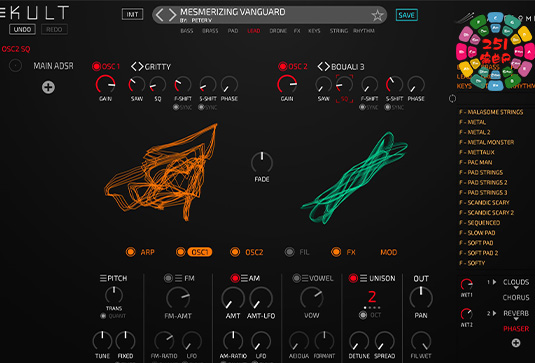Select the RHYTHM category tab
The width and height of the screenshot is (535, 363).
click(364, 31)
